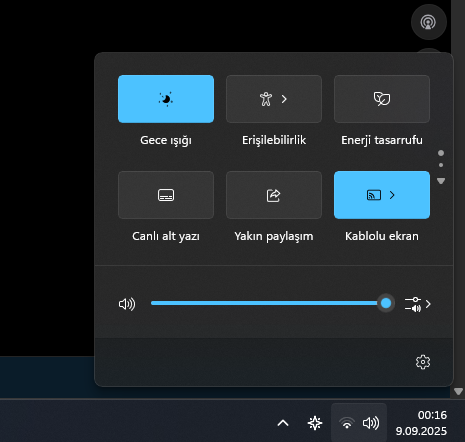Click the broadcast antenna round button at top right
Screen dimensions: 465x442
(x=429, y=22)
